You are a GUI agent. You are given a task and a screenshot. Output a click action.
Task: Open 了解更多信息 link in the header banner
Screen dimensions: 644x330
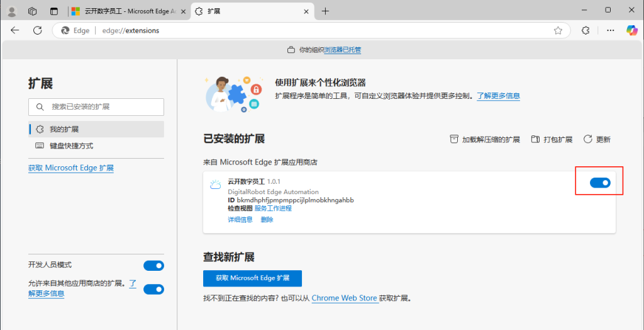tap(498, 96)
